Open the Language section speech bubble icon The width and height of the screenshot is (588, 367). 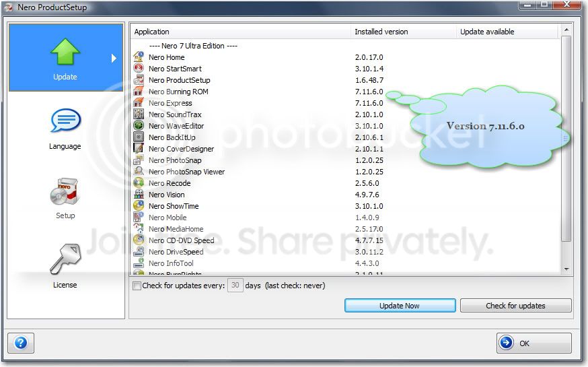pyautogui.click(x=65, y=121)
